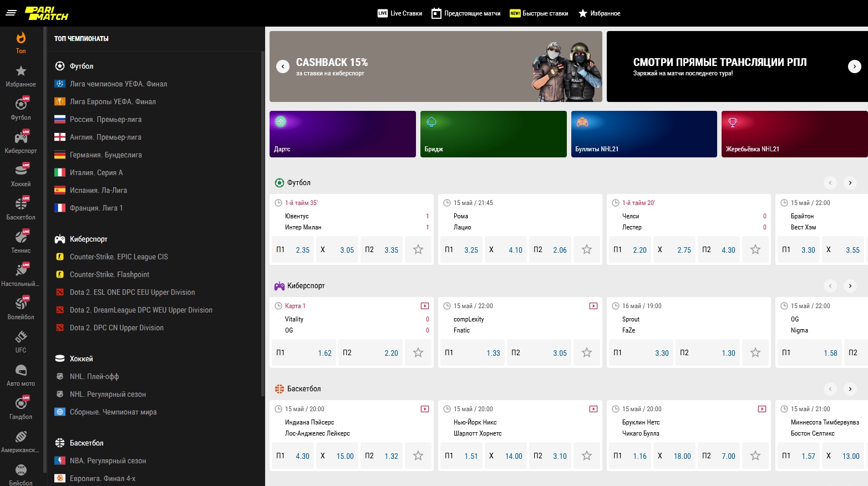Open Англия. Премьер-лига championship
868x486 pixels.
(x=98, y=137)
